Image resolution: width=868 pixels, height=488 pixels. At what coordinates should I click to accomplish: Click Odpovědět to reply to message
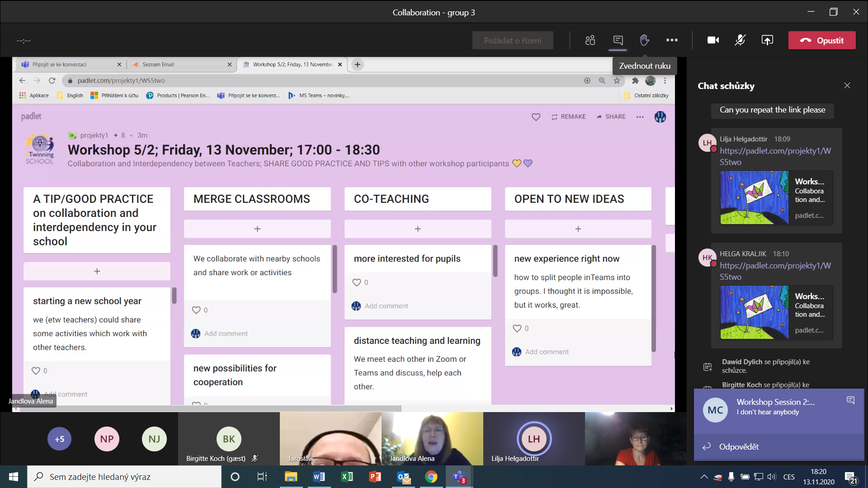pos(739,446)
